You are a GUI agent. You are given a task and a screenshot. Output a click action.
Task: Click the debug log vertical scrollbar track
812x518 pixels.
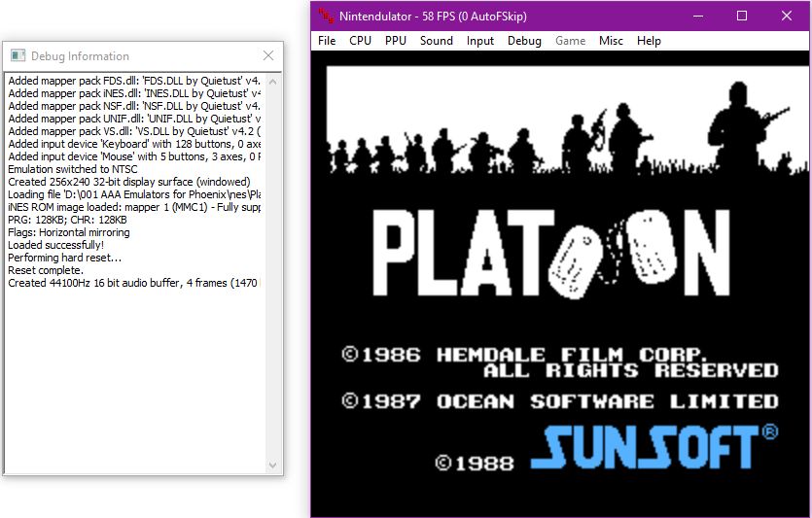273,273
